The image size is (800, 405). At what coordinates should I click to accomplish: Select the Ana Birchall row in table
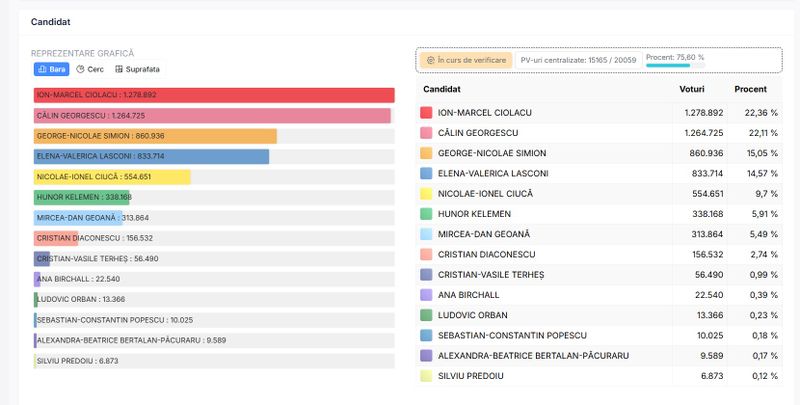598,295
